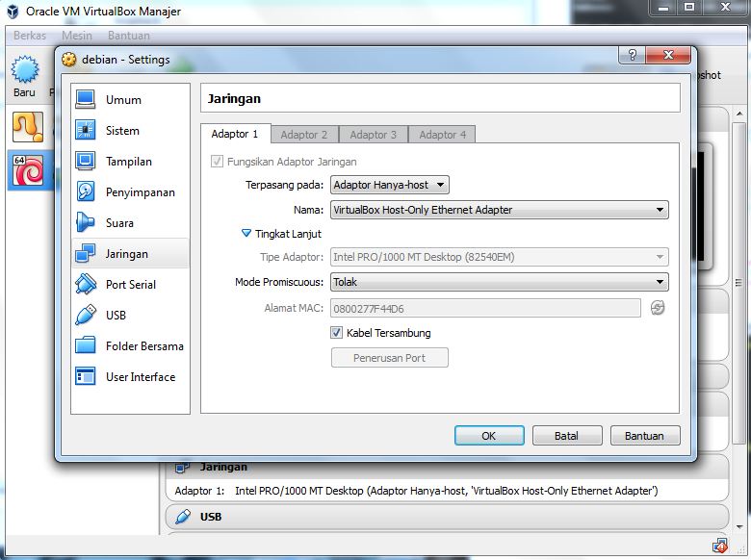
Task: Click the settings gear icon in dialog title
Action: [x=69, y=60]
